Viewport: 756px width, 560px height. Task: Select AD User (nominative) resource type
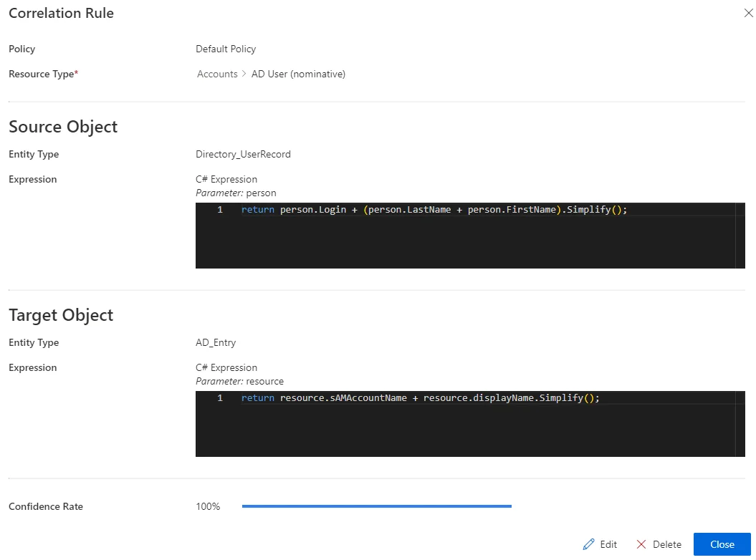point(298,74)
